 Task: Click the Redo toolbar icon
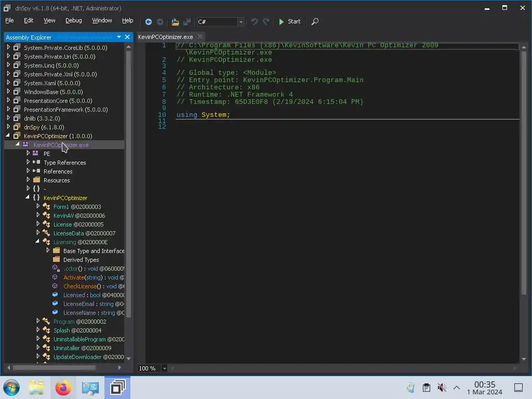click(x=266, y=22)
